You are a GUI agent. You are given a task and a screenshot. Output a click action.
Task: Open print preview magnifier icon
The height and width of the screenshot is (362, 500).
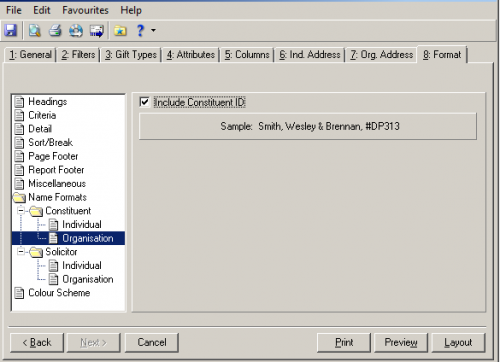[34, 31]
